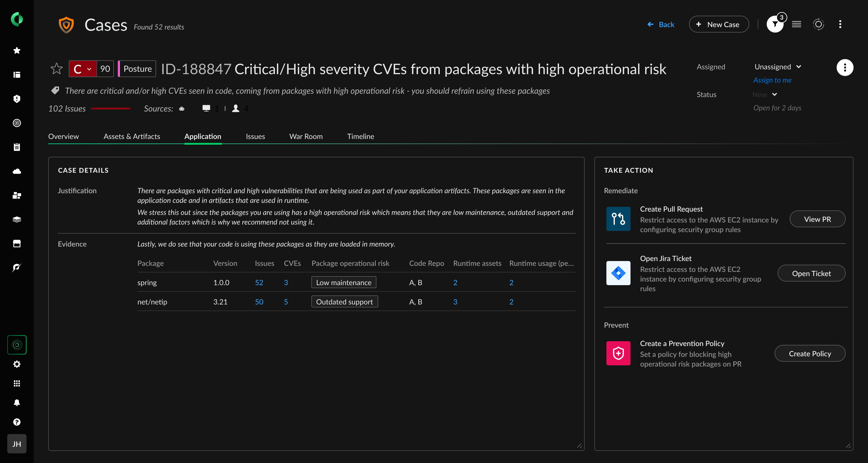
Task: Open the apps grid icon in sidebar
Action: 17,383
